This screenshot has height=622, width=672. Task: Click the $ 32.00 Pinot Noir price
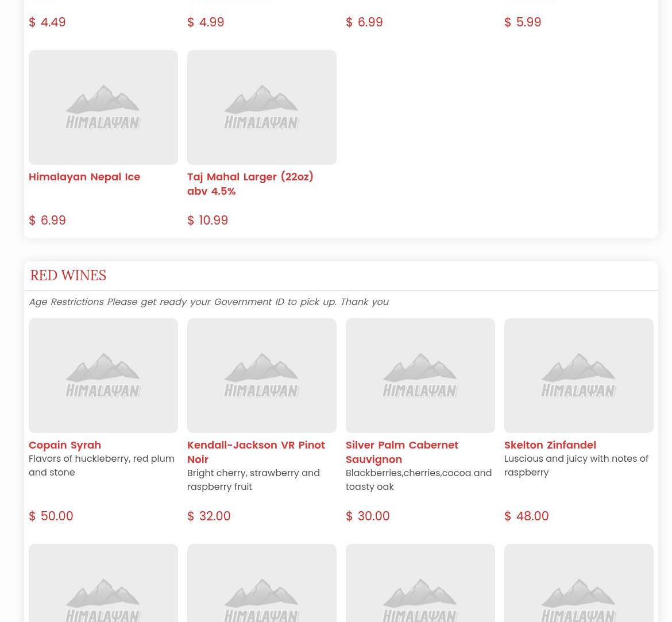pyautogui.click(x=208, y=516)
